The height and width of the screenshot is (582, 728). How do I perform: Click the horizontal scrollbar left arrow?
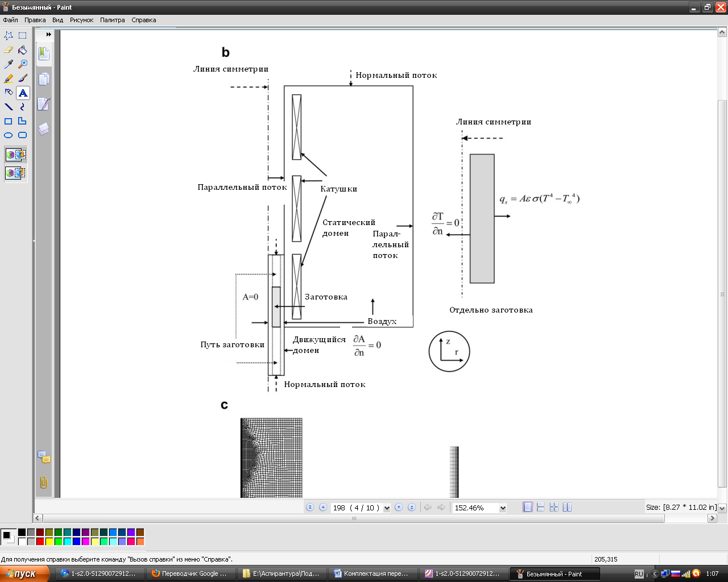point(38,518)
